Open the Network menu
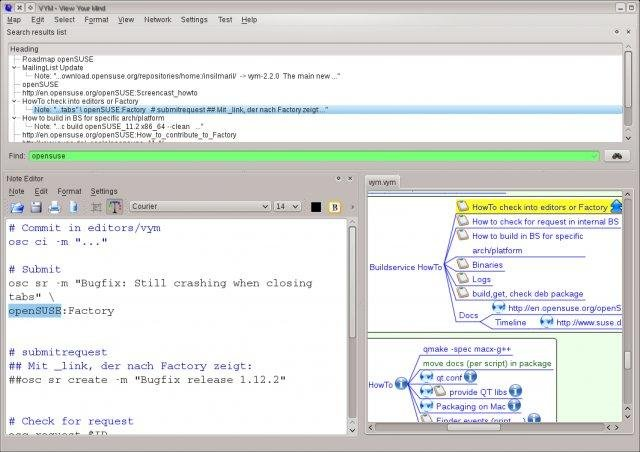The width and height of the screenshot is (640, 452). [x=157, y=19]
